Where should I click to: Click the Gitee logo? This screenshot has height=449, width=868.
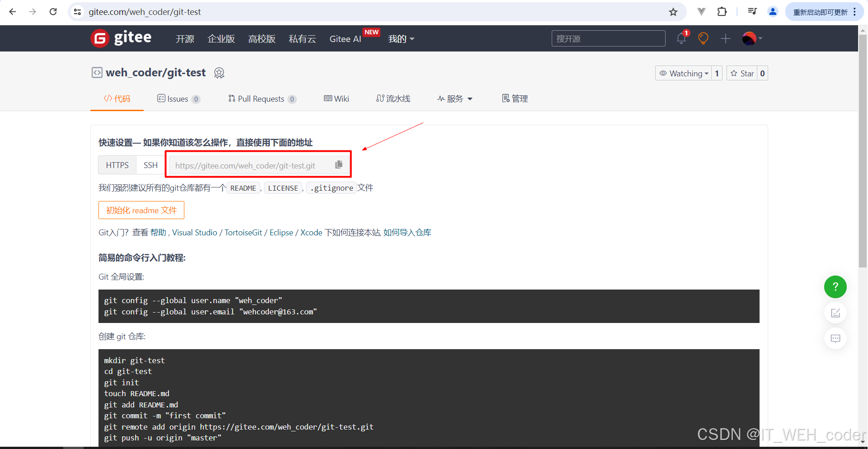(121, 38)
